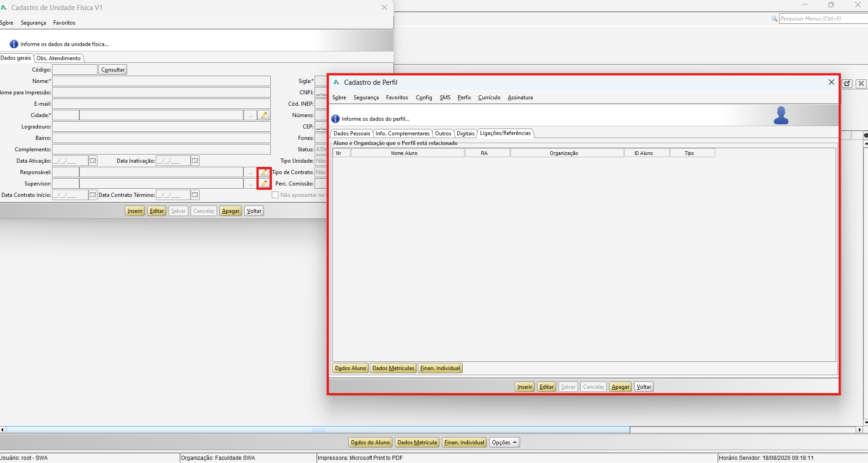Click the info icon in Cadastro de Unidade Física
The width and height of the screenshot is (868, 463).
pos(14,44)
